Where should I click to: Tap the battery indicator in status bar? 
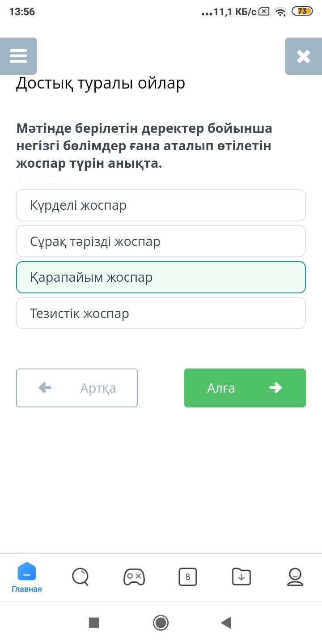point(302,12)
